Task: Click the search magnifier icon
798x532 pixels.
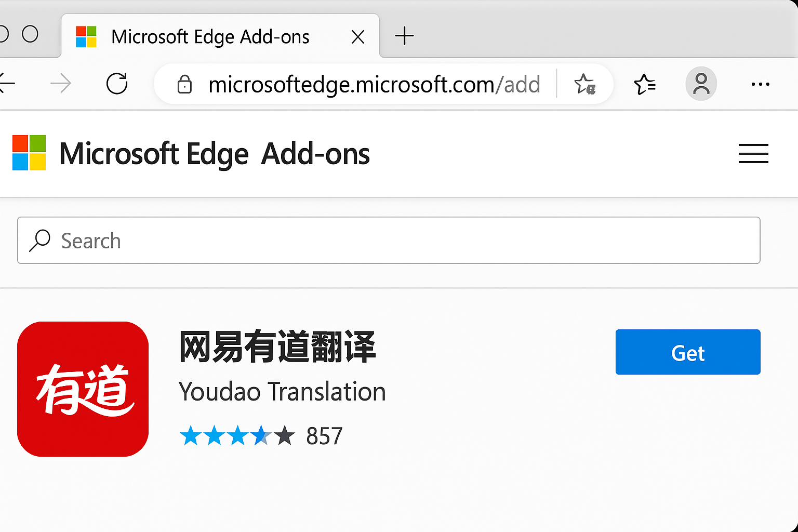Action: coord(39,241)
